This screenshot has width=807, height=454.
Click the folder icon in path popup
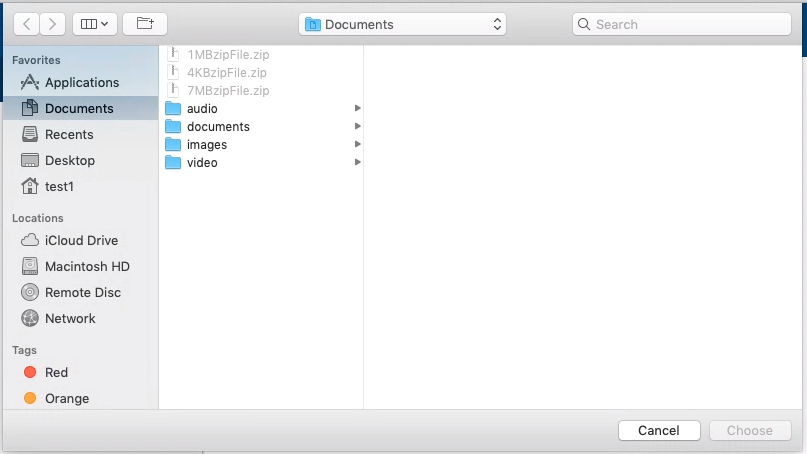tap(312, 24)
